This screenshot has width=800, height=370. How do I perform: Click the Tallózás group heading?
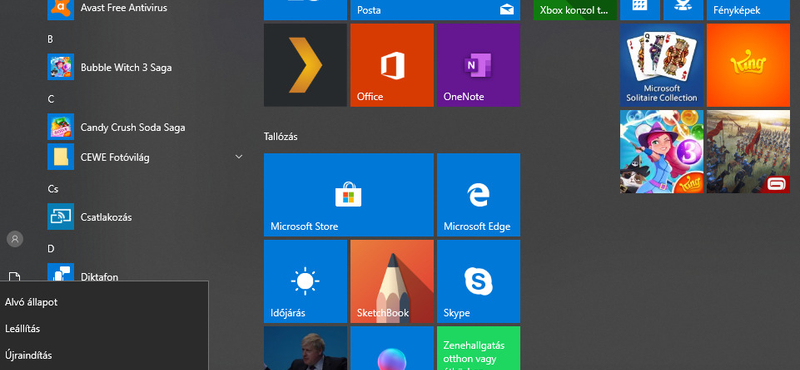pyautogui.click(x=281, y=136)
